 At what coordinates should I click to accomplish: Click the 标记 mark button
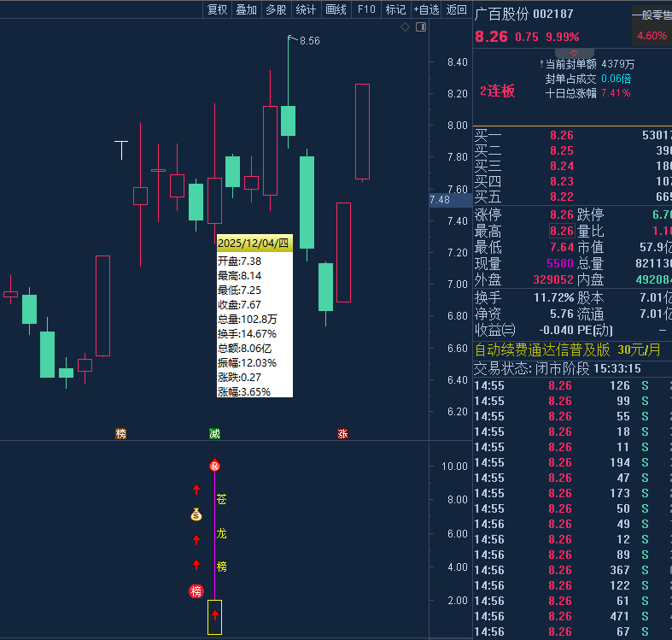(395, 9)
